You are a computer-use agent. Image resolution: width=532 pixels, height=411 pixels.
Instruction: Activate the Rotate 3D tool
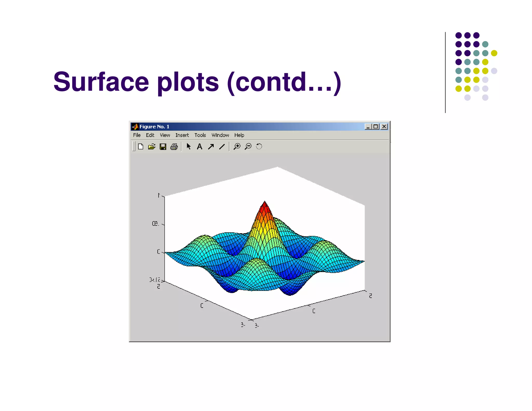tap(259, 147)
